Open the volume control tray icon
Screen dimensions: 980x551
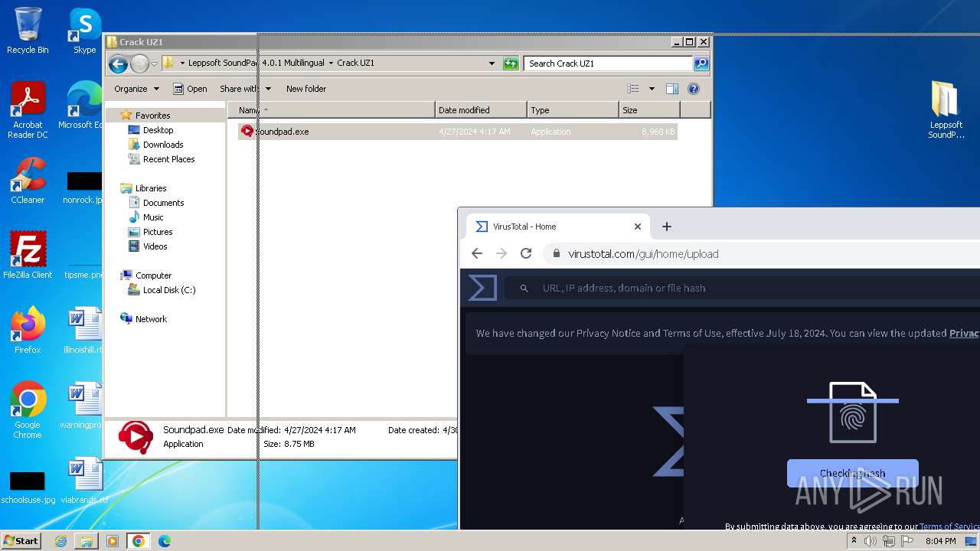[871, 541]
